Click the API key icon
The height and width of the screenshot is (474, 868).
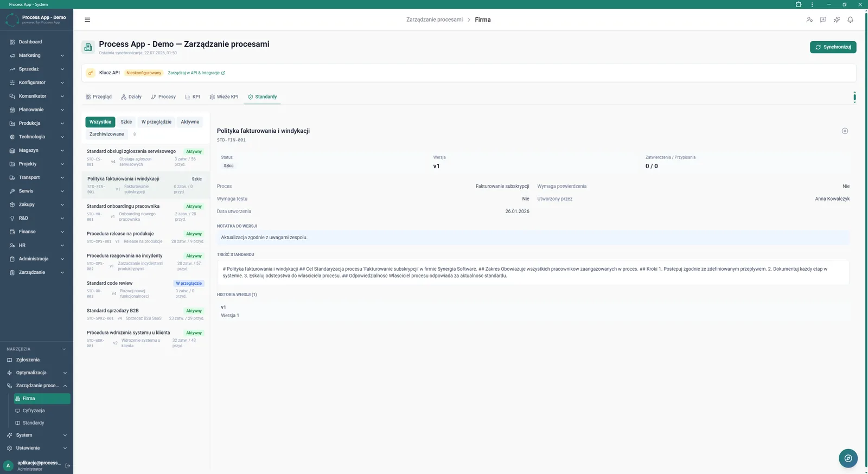point(91,73)
